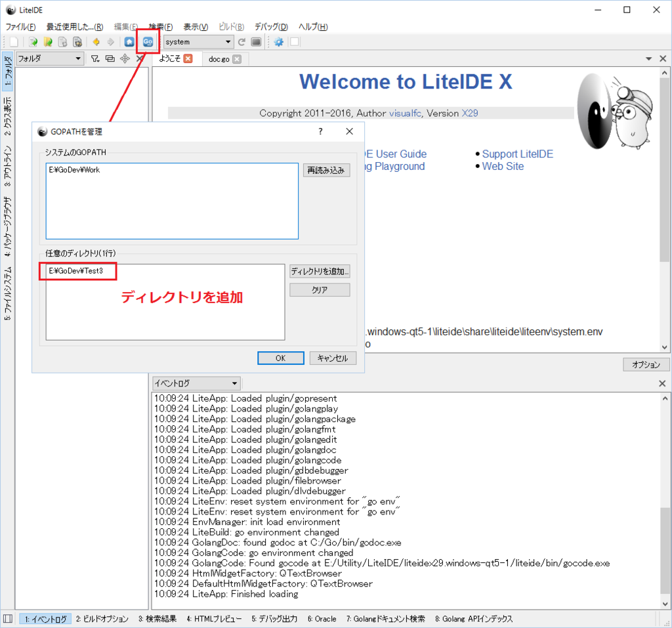The width and height of the screenshot is (672, 628).
Task: Close the GOPATHを管理 dialog
Action: [x=350, y=131]
